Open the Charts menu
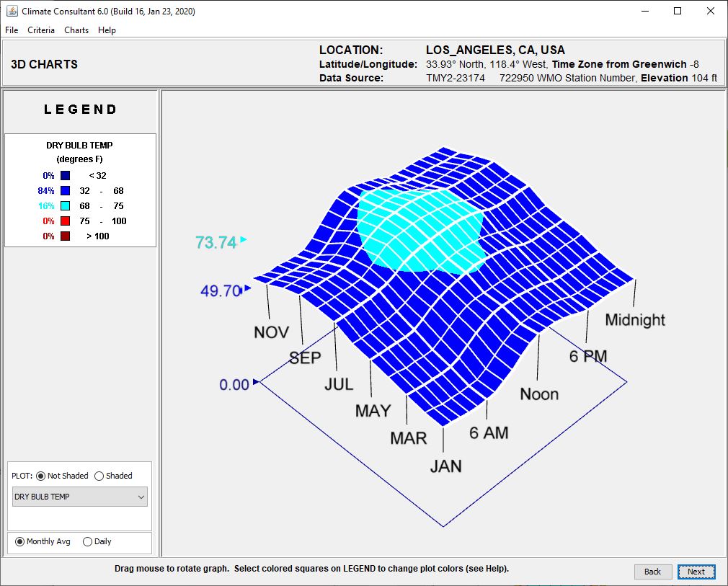This screenshot has width=728, height=586. 76,30
